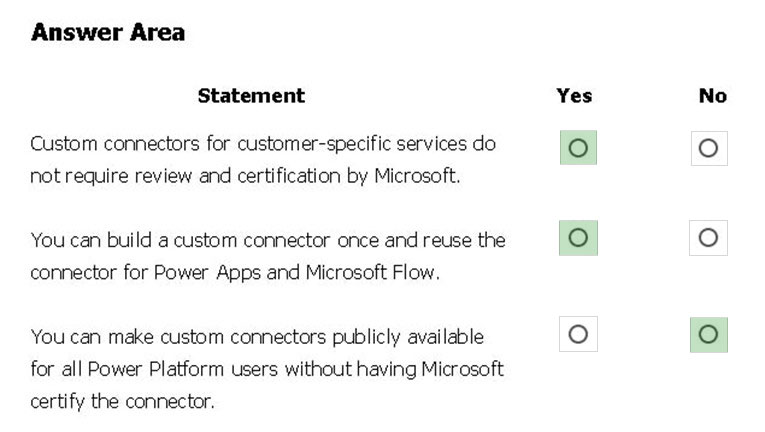The image size is (765, 432).
Task: Select Yes for publicly available connectors statement
Action: pos(578,334)
